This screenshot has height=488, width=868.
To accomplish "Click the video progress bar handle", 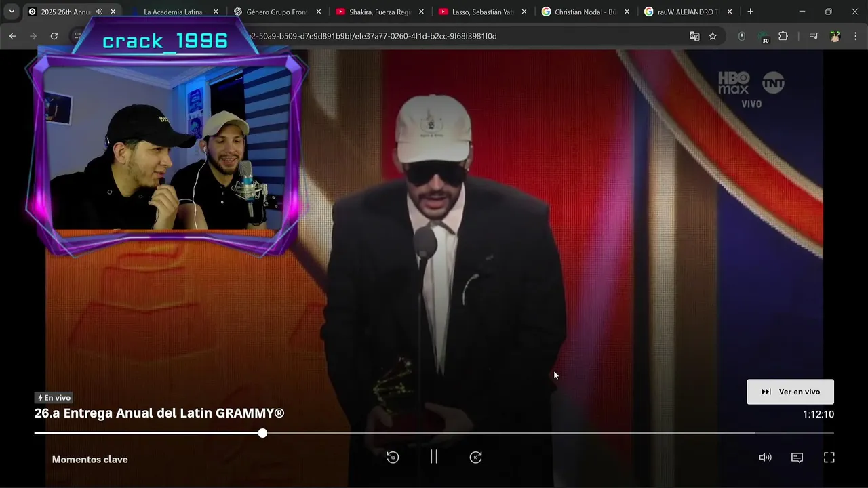I will [262, 433].
